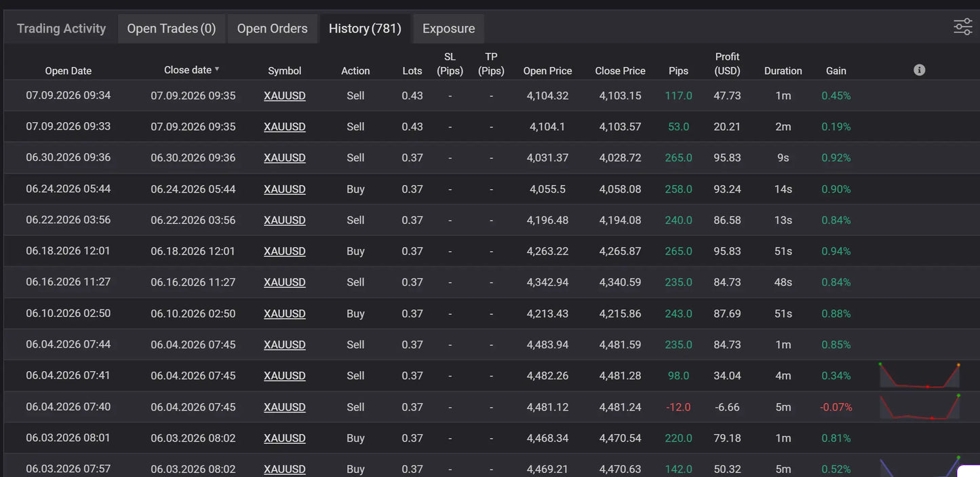This screenshot has width=980, height=477.
Task: Click open price 4,104.32
Action: click(x=547, y=96)
